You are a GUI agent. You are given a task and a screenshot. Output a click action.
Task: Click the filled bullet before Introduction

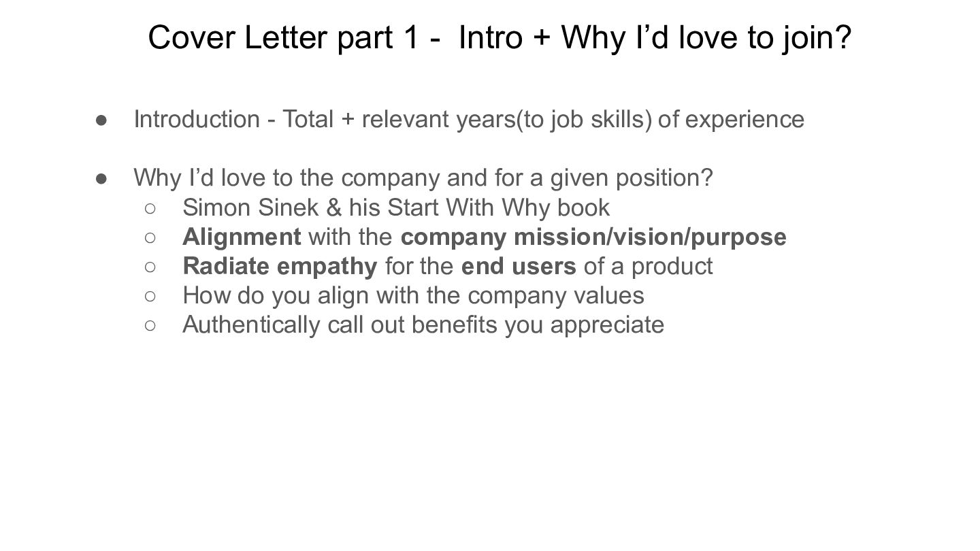(x=101, y=120)
